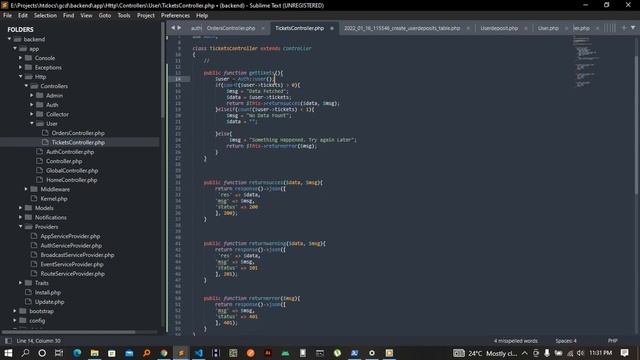Image resolution: width=640 pixels, height=360 pixels.
Task: Go to next tab with right arrow
Action: pyautogui.click(x=179, y=28)
